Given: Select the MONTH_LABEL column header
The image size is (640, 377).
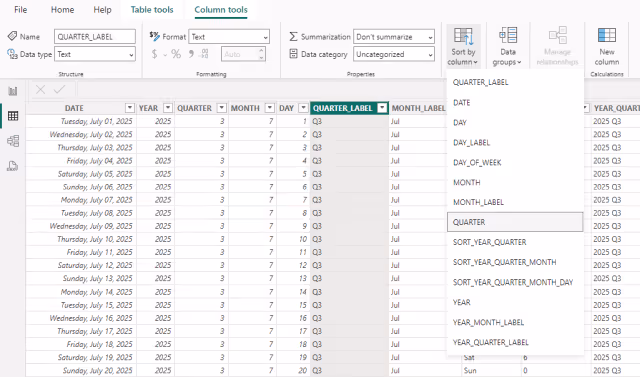Looking at the screenshot, I should (x=418, y=108).
